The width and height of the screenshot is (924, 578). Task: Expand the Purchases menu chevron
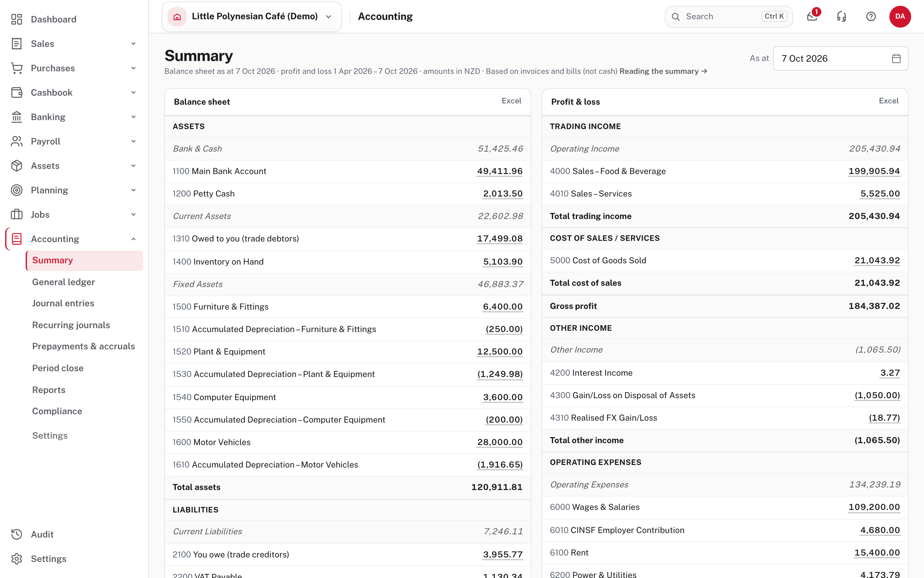(133, 68)
